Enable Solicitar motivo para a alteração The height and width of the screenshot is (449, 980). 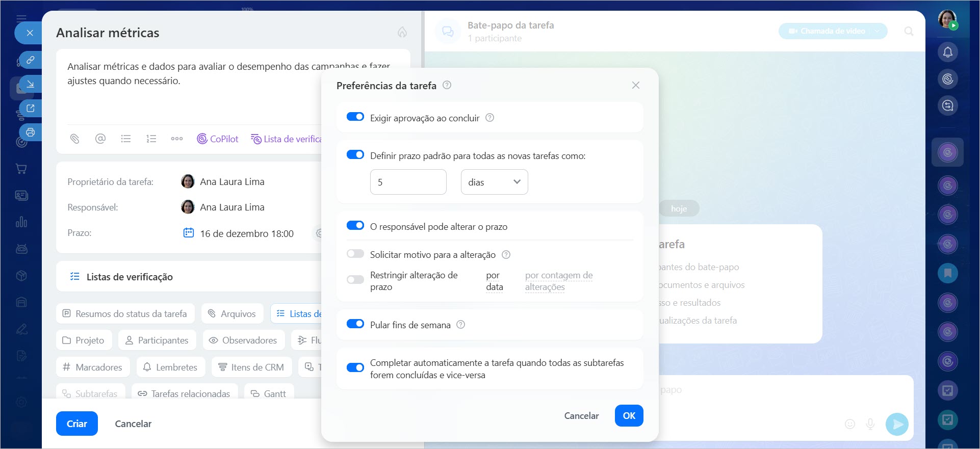click(355, 254)
